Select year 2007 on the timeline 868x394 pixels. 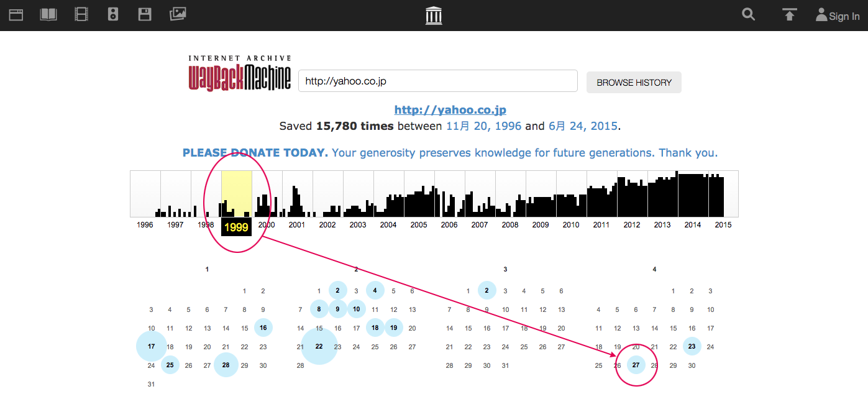point(480,225)
